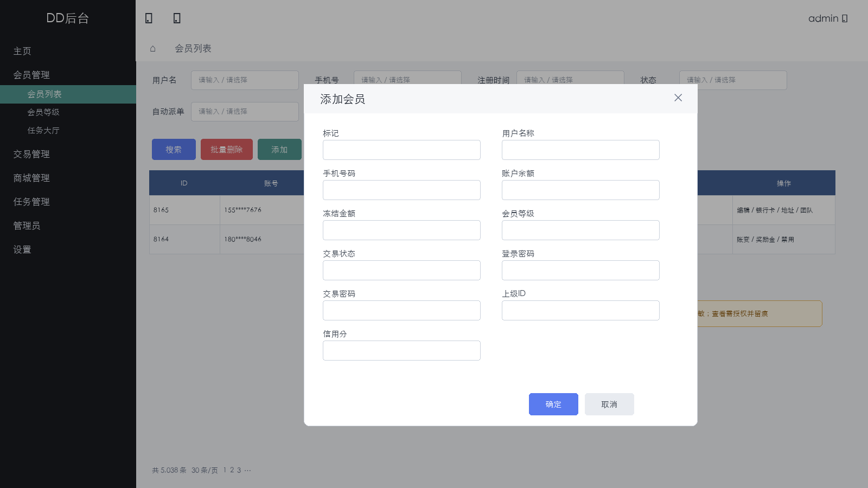This screenshot has height=488, width=868.
Task: Open the 注册时间 filter field
Action: (x=570, y=78)
